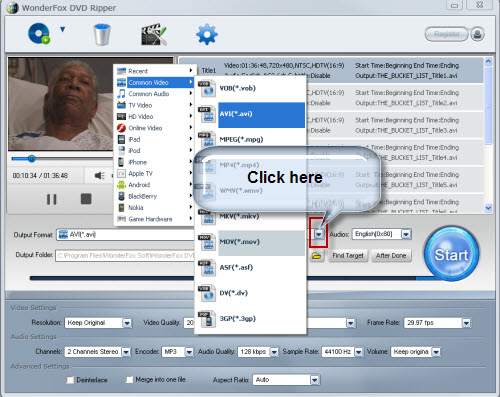The width and height of the screenshot is (500, 397).
Task: Click the trash bin clear list icon
Action: pyautogui.click(x=102, y=34)
